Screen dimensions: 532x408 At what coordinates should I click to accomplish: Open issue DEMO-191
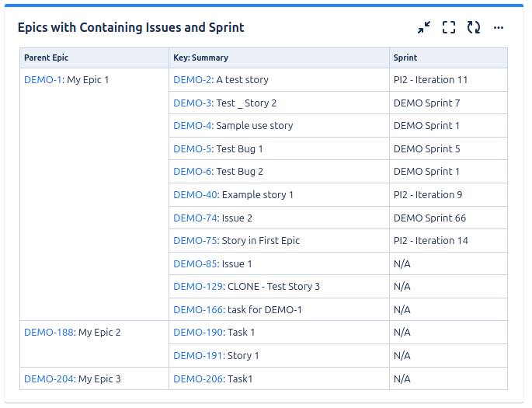pos(198,356)
